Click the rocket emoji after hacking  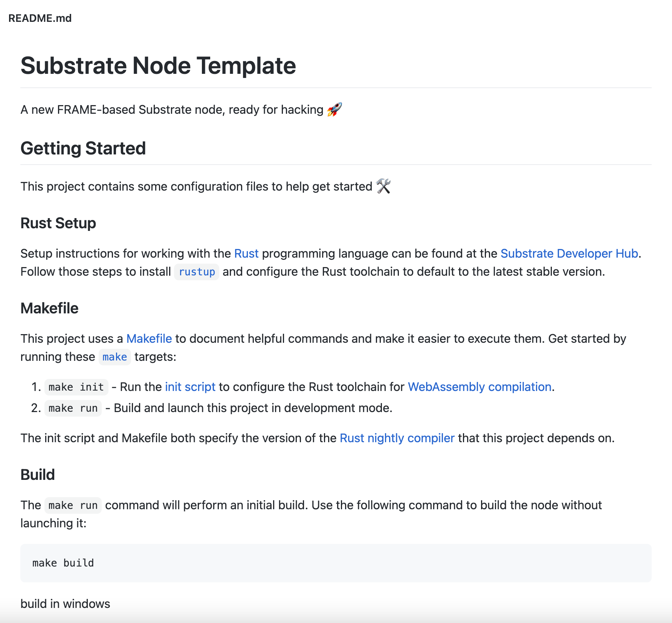334,110
